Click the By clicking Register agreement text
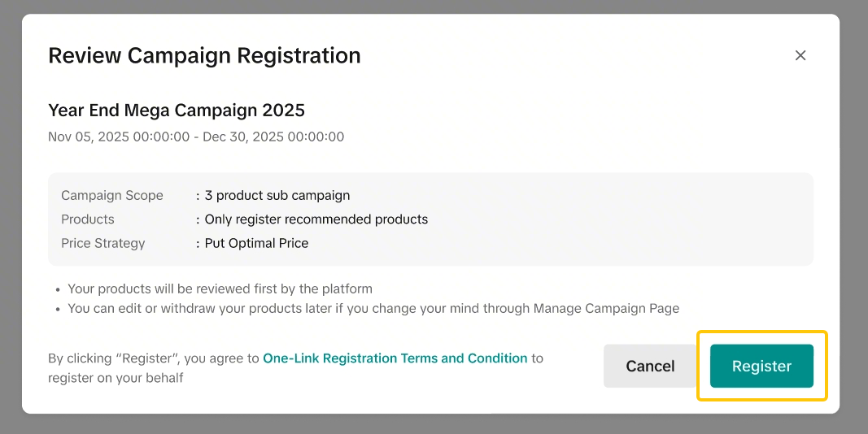 154,358
